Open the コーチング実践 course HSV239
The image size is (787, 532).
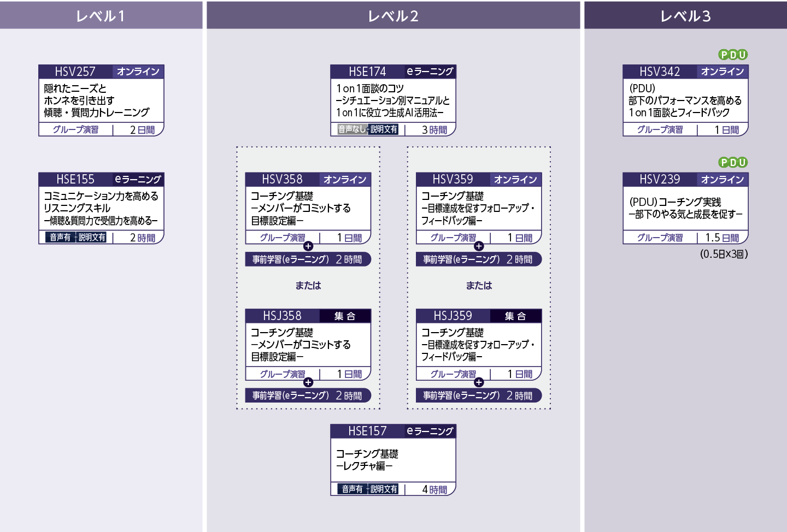(x=685, y=208)
